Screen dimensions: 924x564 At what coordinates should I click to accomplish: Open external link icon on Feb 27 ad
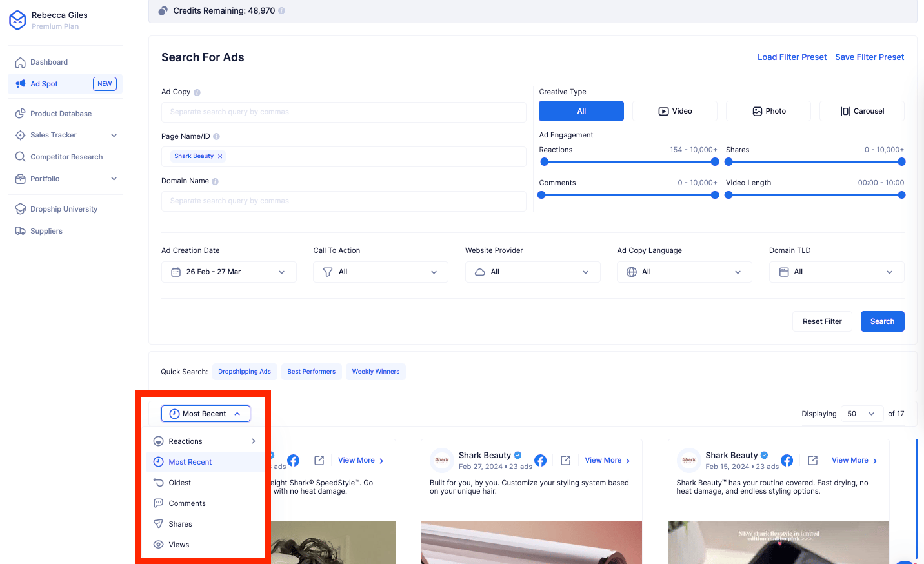565,460
